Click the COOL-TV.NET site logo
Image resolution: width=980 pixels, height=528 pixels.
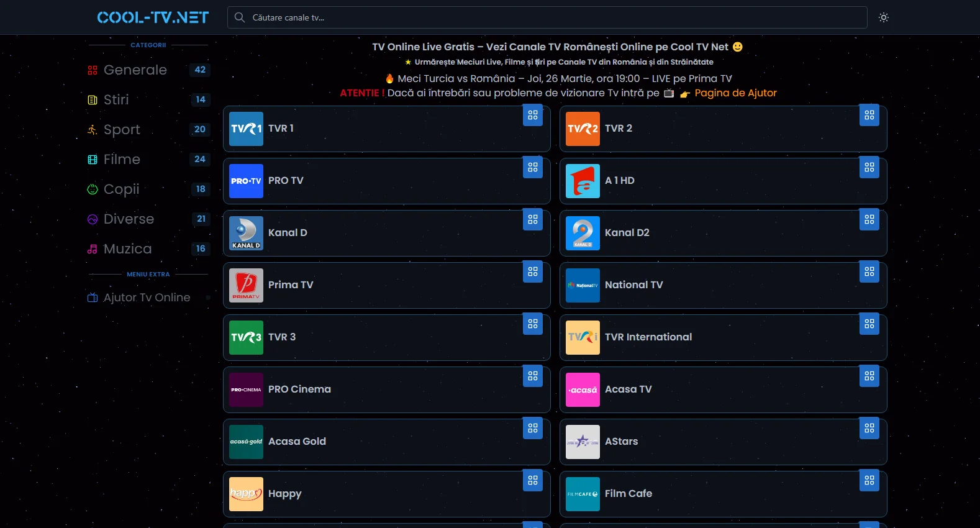(153, 17)
